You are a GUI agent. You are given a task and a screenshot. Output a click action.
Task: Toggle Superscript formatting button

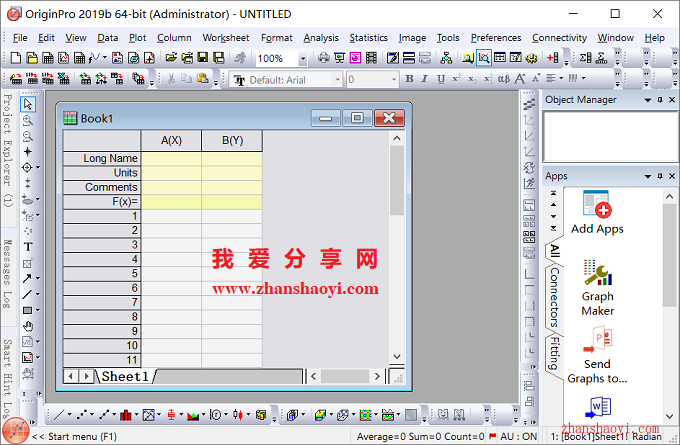456,79
